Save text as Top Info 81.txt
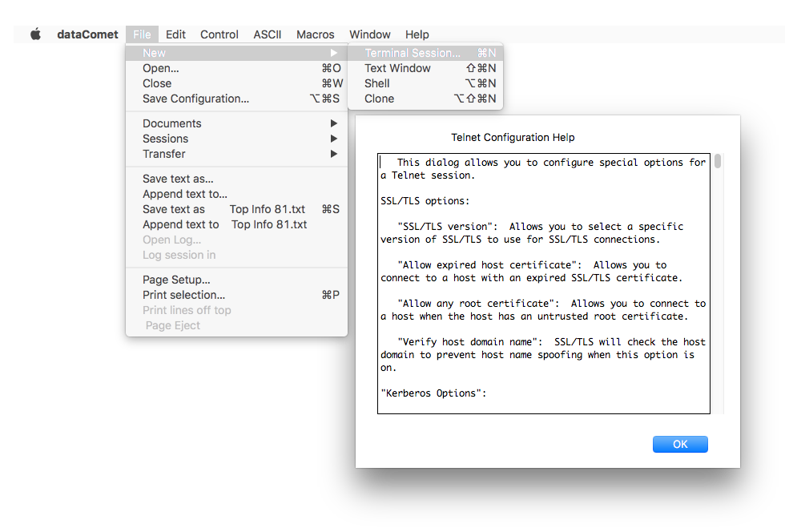 (237, 209)
